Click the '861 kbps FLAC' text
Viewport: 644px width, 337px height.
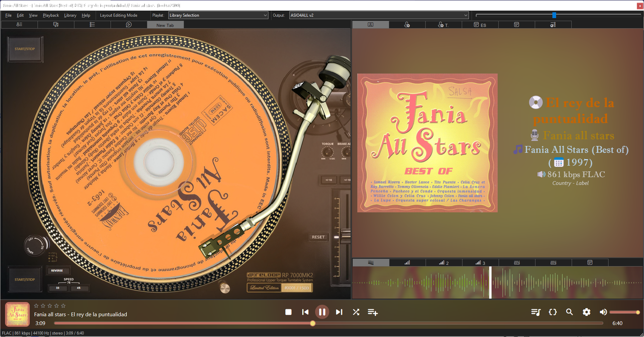click(576, 174)
